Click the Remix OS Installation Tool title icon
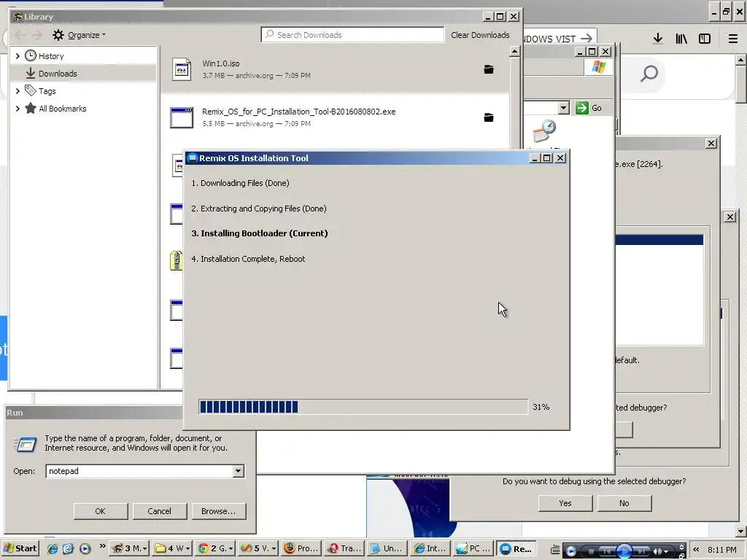This screenshot has height=560, width=747. 192,158
